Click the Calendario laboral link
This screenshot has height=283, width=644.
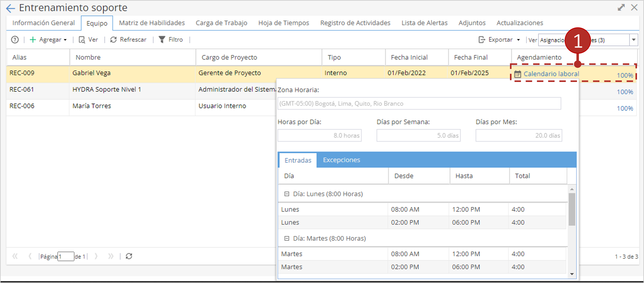(x=551, y=74)
